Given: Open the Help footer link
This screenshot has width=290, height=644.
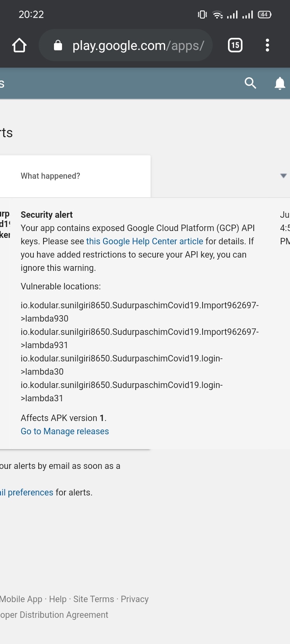Looking at the screenshot, I should [x=58, y=599].
